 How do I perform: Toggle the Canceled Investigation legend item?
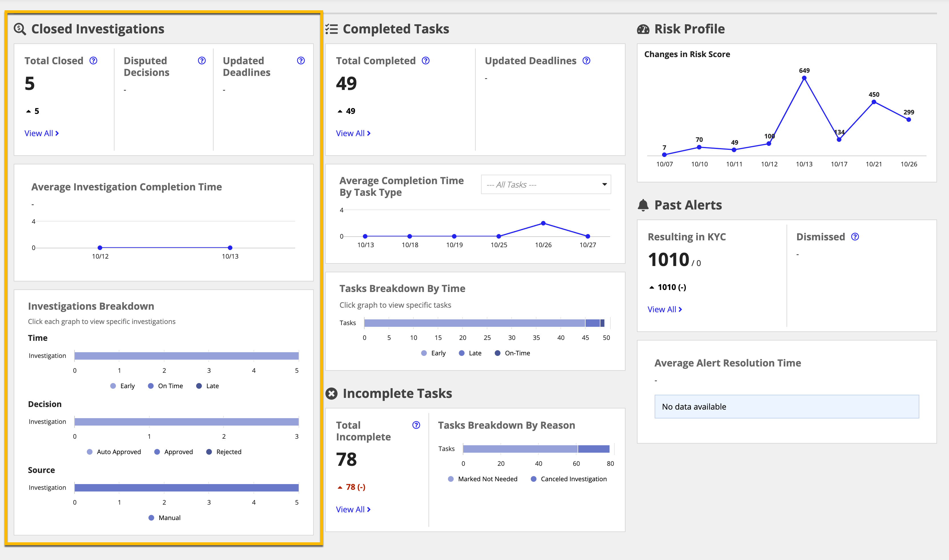point(569,479)
